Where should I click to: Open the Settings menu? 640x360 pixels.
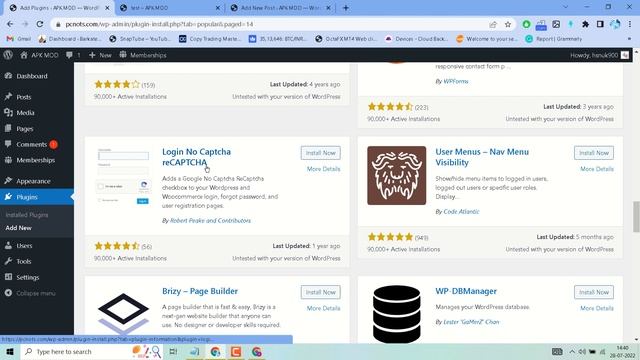[x=28, y=277]
